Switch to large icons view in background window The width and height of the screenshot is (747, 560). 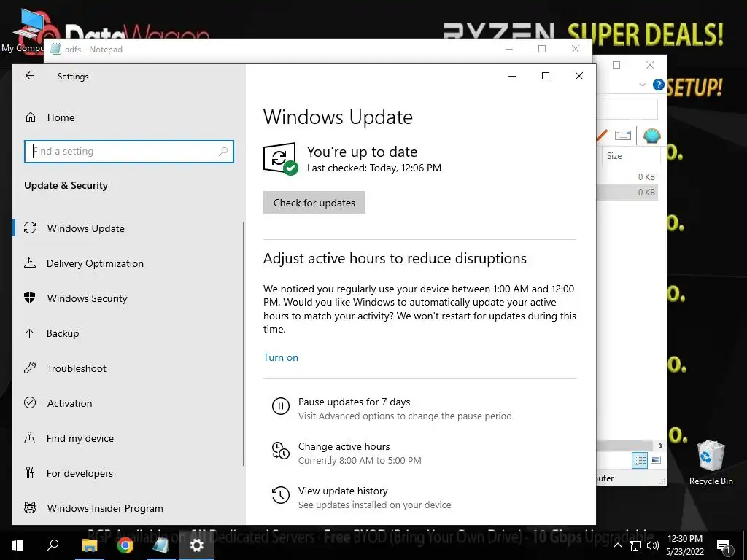656,460
